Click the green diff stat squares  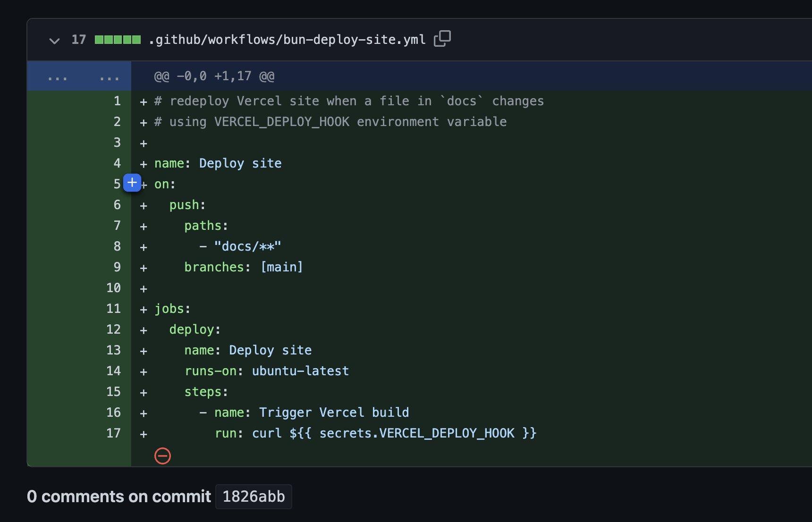pyautogui.click(x=118, y=40)
